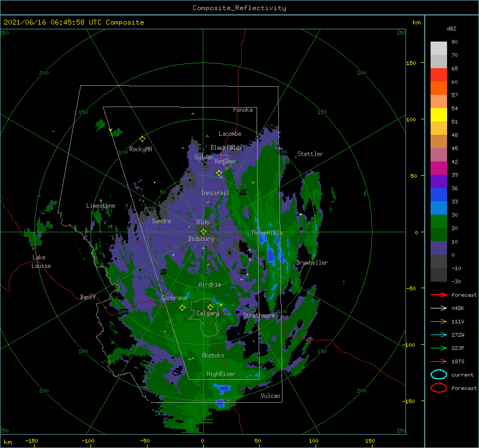Click the -150 tick on bottom axis
This screenshot has width=479, height=448.
click(31, 441)
